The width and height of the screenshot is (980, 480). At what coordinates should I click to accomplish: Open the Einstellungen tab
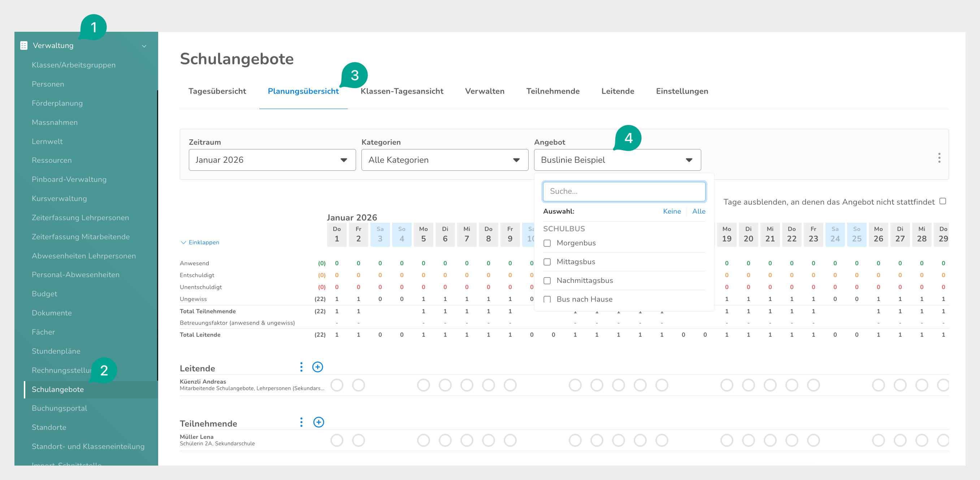pos(681,91)
